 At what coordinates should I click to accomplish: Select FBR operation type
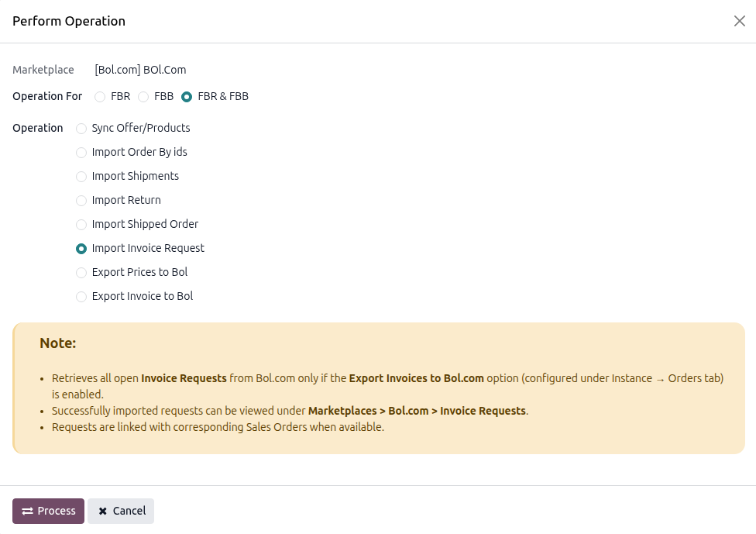pos(100,97)
